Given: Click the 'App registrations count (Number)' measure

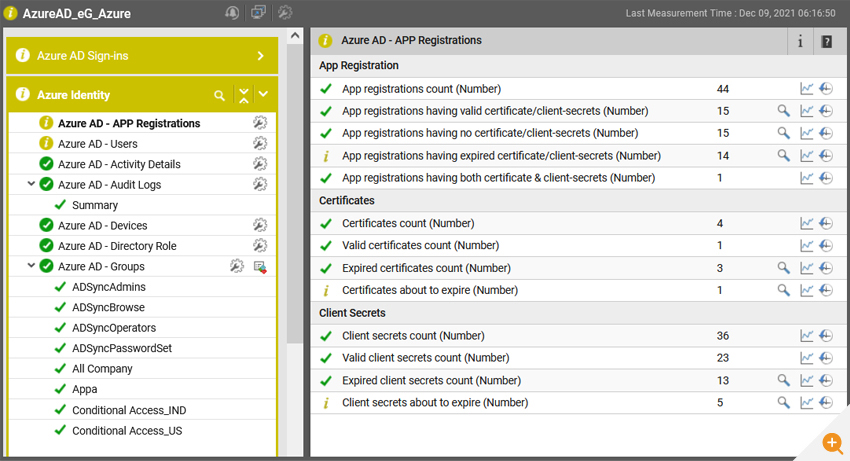Looking at the screenshot, I should (421, 89).
